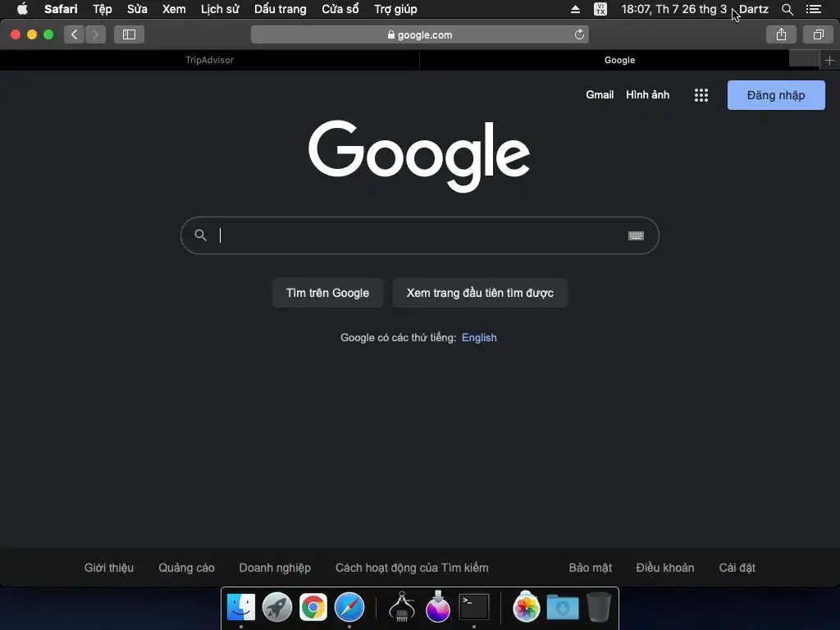Open the Gmail link

click(x=600, y=95)
